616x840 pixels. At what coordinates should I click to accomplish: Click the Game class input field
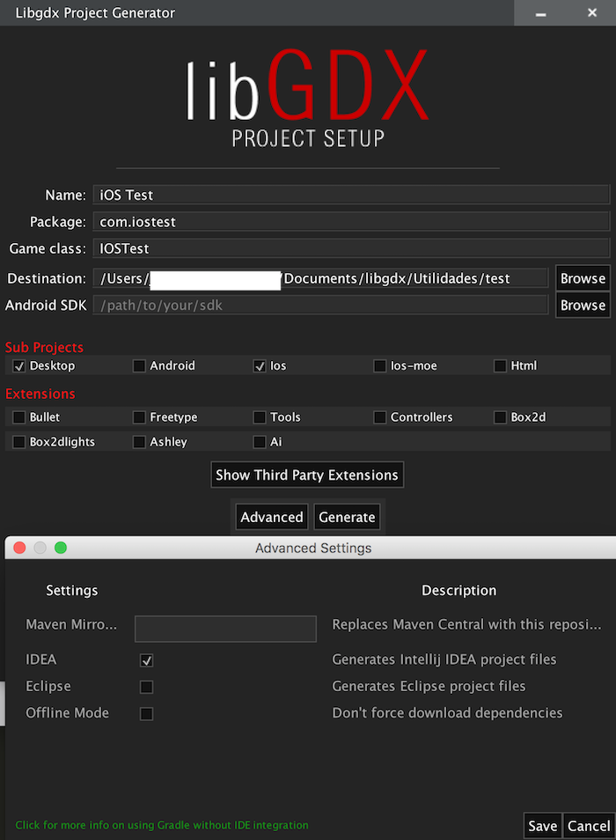[351, 248]
